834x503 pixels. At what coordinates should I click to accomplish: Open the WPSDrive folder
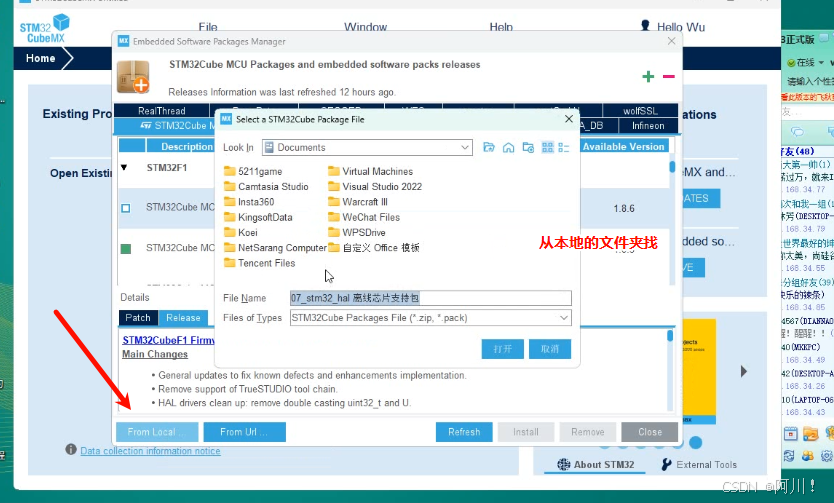click(x=357, y=232)
